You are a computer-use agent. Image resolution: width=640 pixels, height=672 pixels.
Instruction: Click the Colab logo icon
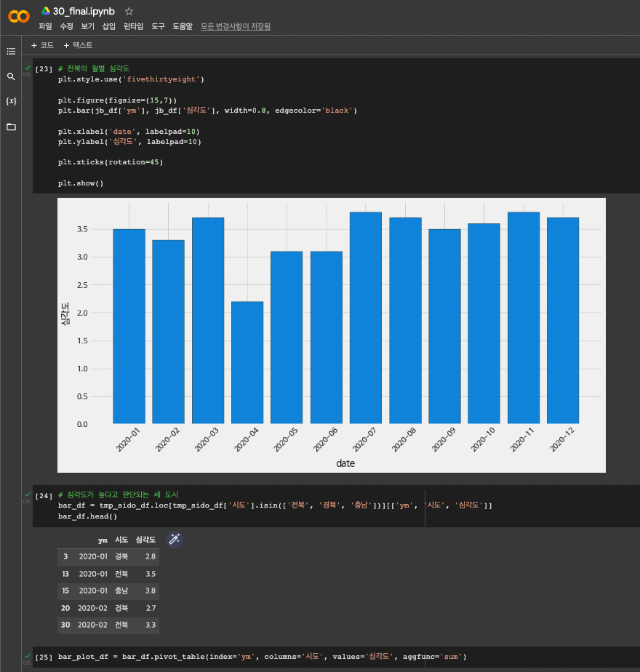pyautogui.click(x=19, y=17)
